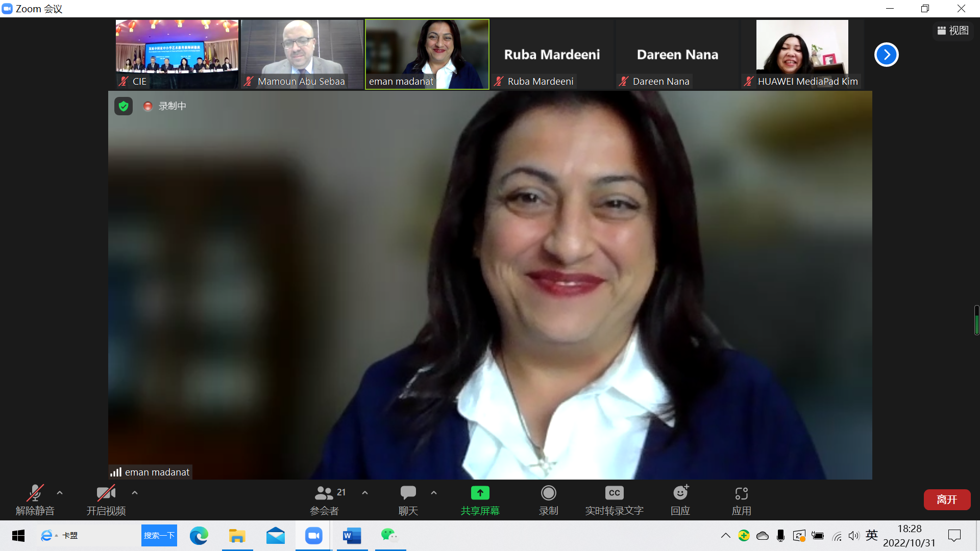Start video (开启视频) camera toggle

[x=106, y=493]
